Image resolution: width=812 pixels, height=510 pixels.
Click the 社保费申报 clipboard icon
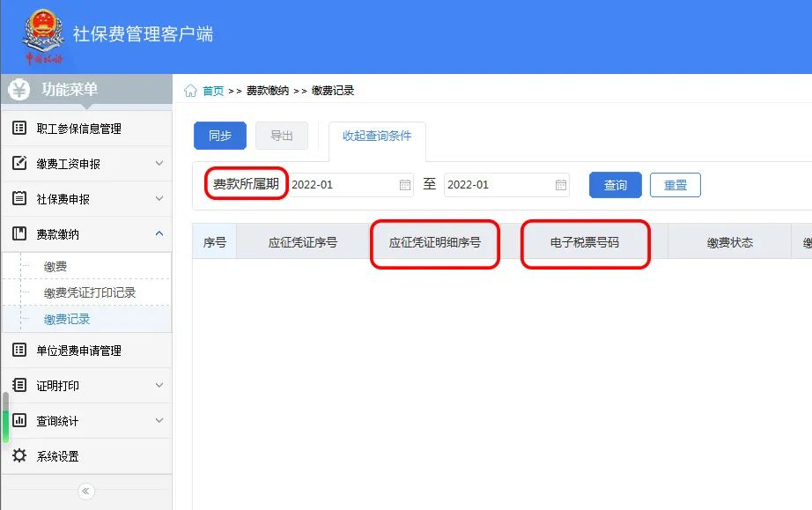(x=19, y=199)
